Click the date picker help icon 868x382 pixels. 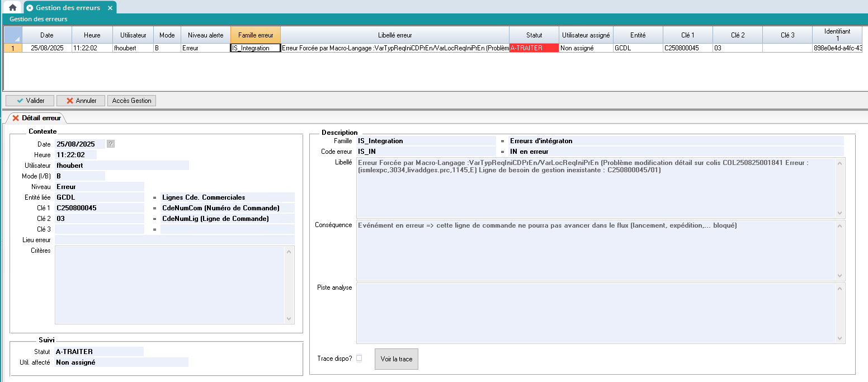click(x=111, y=144)
